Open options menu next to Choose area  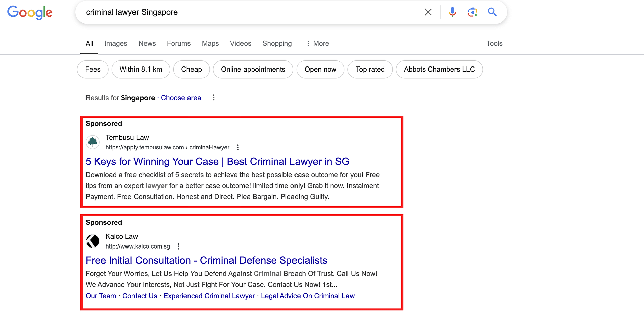click(213, 98)
